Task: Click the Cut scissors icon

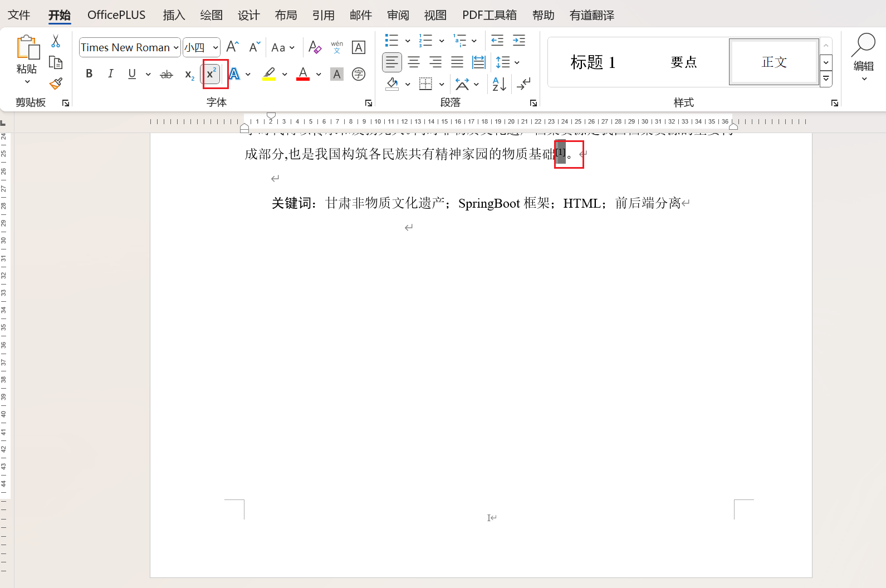Action: tap(56, 41)
